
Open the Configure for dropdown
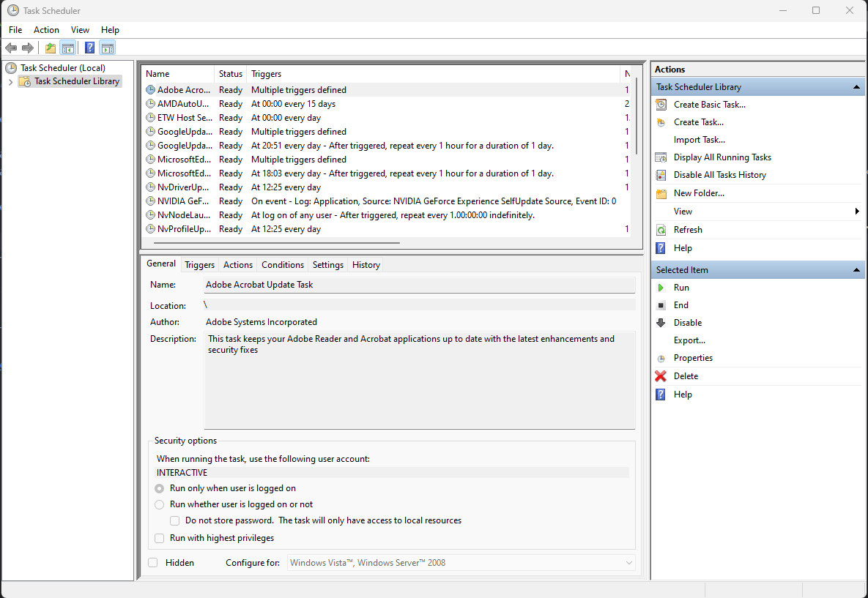pyautogui.click(x=628, y=562)
